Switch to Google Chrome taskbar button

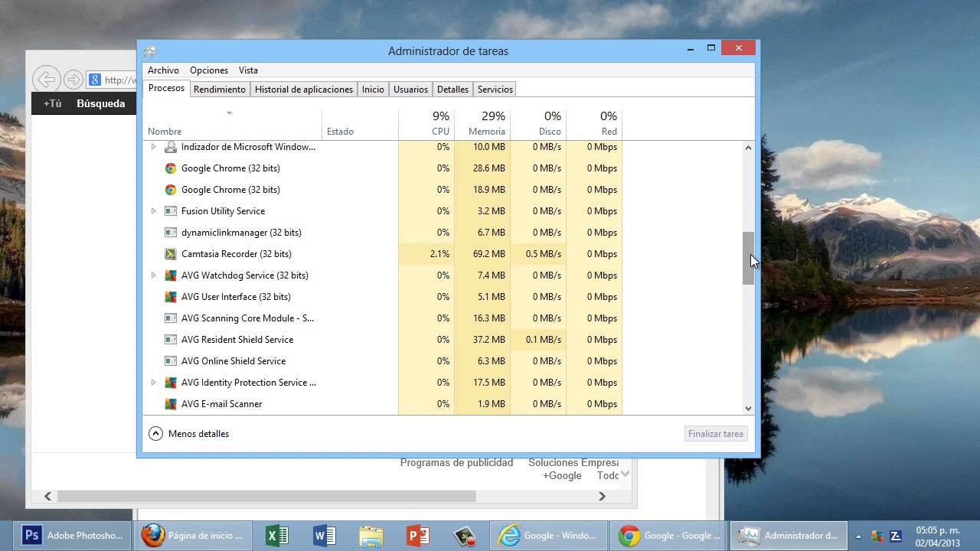(670, 536)
